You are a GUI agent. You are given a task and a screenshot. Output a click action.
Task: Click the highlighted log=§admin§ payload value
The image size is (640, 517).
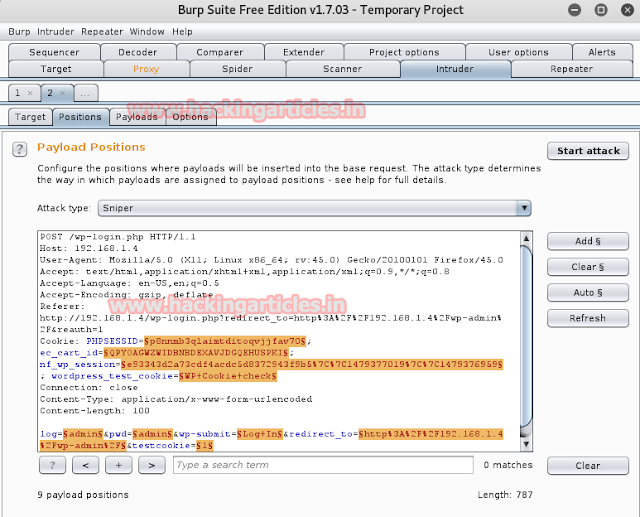pyautogui.click(x=83, y=434)
